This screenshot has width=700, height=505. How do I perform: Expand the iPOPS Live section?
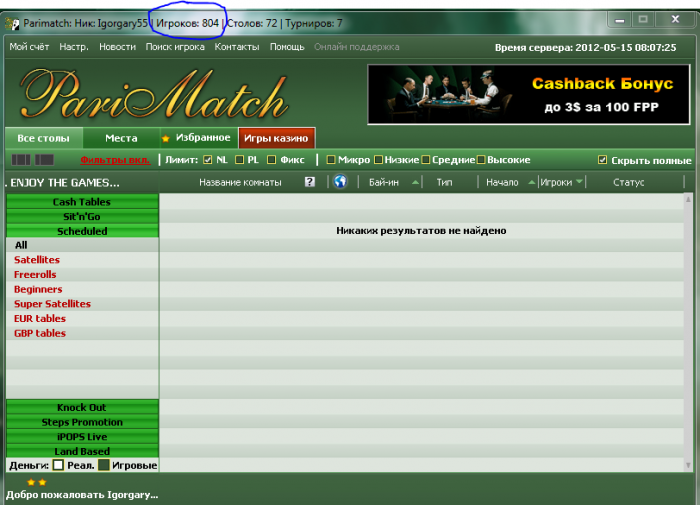click(82, 437)
